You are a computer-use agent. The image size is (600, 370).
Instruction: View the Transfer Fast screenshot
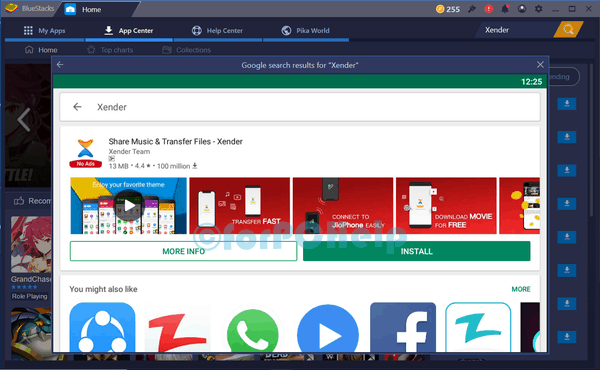click(x=240, y=205)
